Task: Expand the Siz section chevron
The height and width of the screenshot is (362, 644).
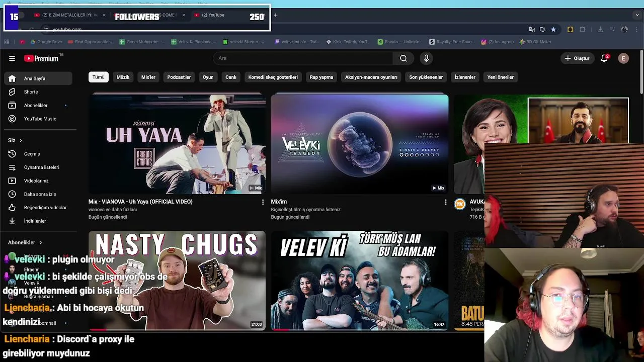Action: (21, 140)
